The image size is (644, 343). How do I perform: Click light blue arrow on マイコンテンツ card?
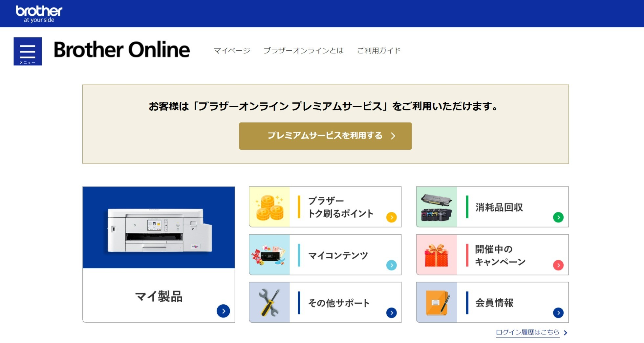pos(392,265)
